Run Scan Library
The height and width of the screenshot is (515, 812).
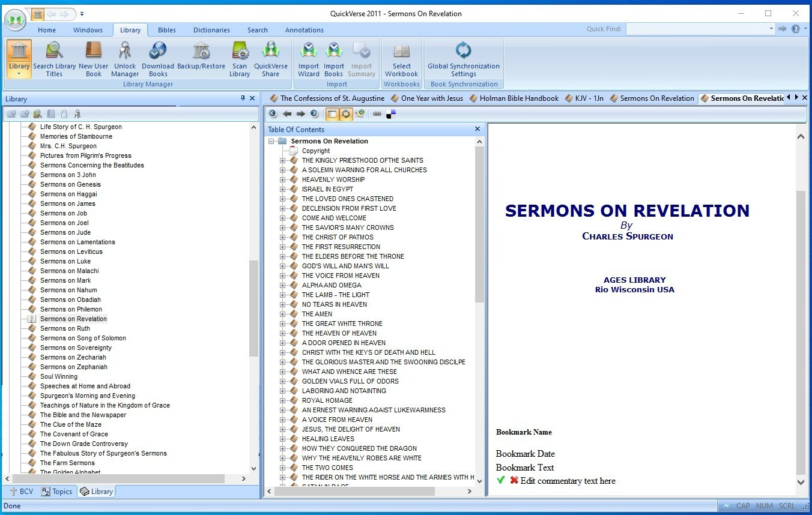point(240,59)
